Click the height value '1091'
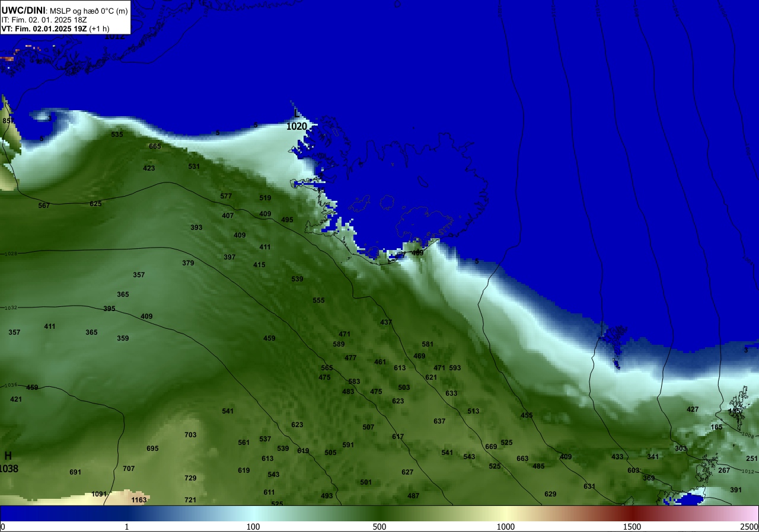Screen dimensions: 759x532 coord(99,494)
